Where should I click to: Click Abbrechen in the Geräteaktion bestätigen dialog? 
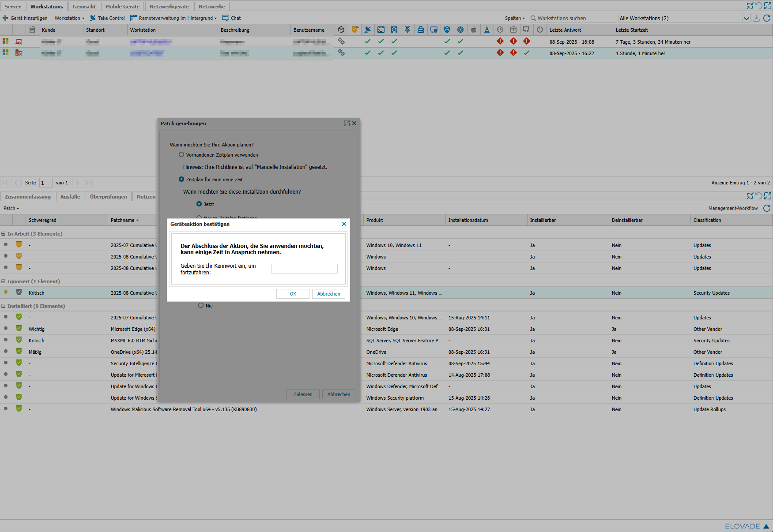[328, 294]
